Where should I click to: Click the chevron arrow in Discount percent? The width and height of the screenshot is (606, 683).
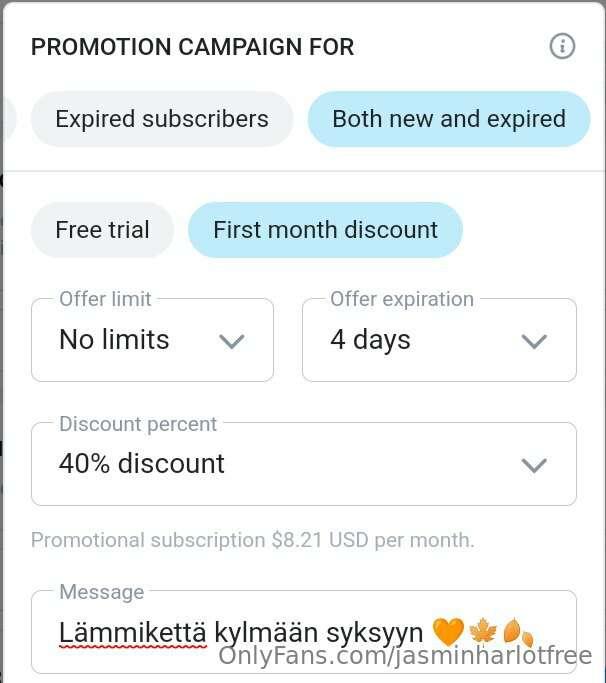[x=534, y=465]
